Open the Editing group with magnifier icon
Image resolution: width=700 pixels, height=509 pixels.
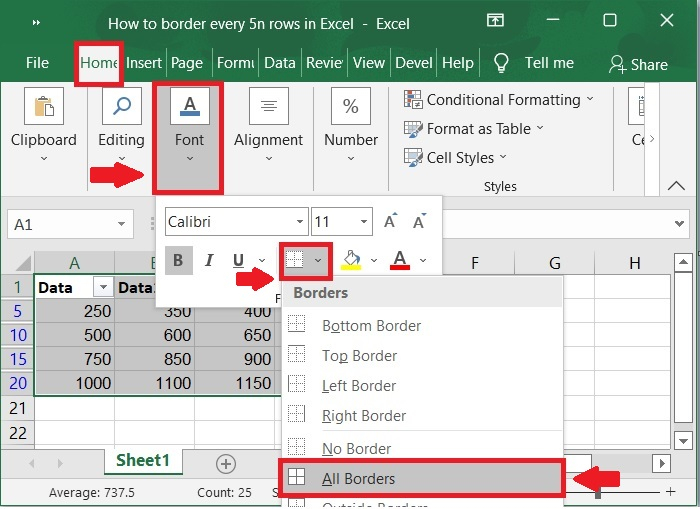point(121,124)
